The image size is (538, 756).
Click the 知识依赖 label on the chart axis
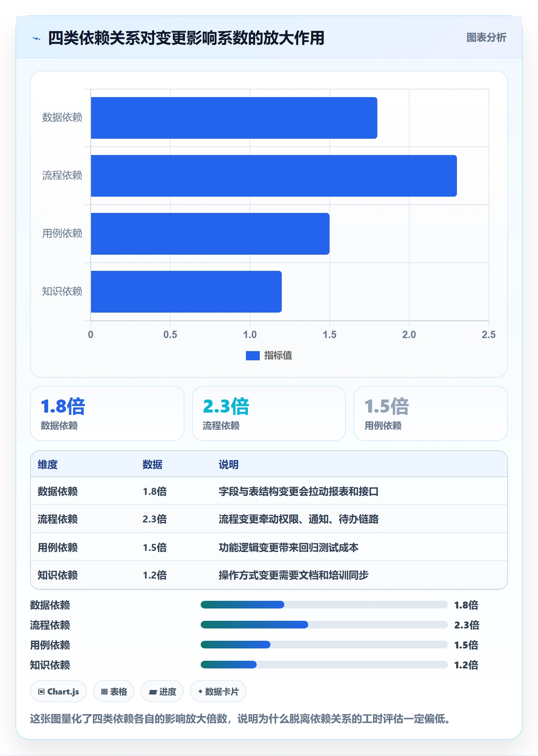(62, 292)
